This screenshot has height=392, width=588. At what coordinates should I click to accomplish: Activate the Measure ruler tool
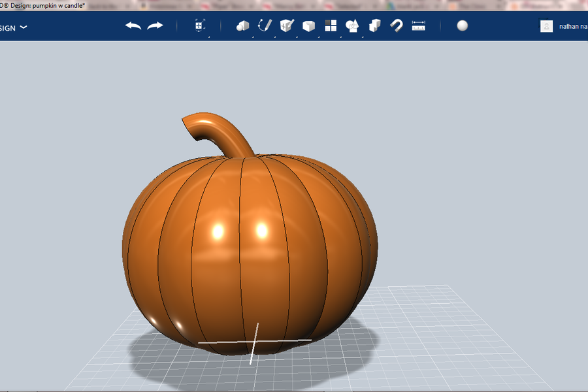coord(418,26)
